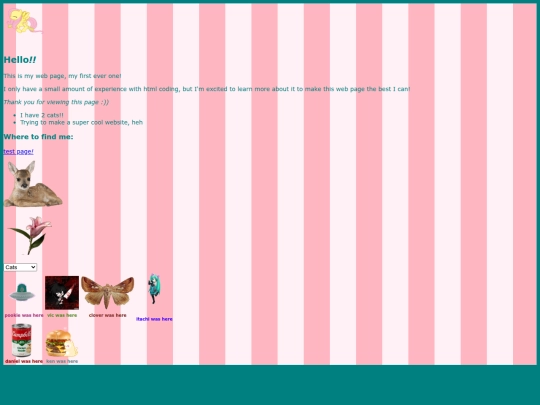Screen dimensions: 540x405
Task: Click the 'Hello!!' heading
Action: [20, 60]
